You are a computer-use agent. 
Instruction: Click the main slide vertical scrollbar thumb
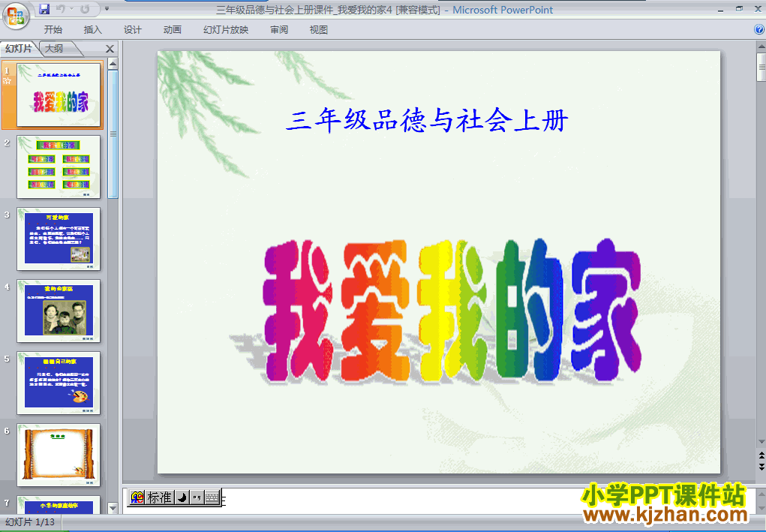point(761,67)
